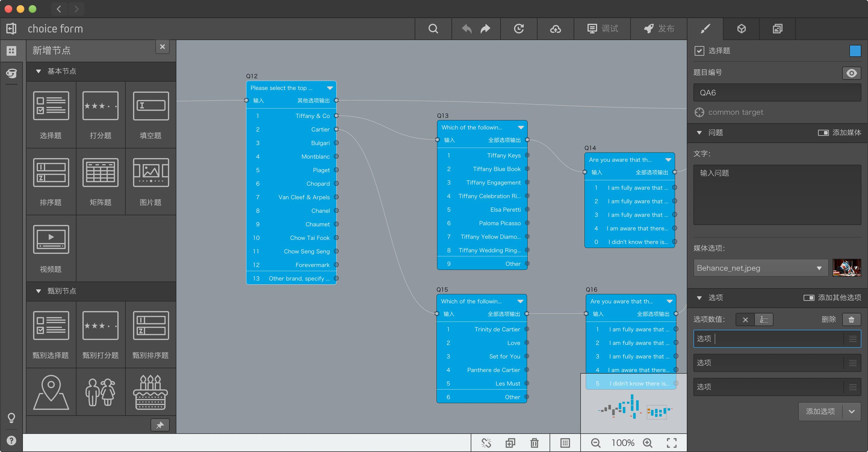Click the lightbulb tips icon
868x452 pixels.
click(x=11, y=418)
